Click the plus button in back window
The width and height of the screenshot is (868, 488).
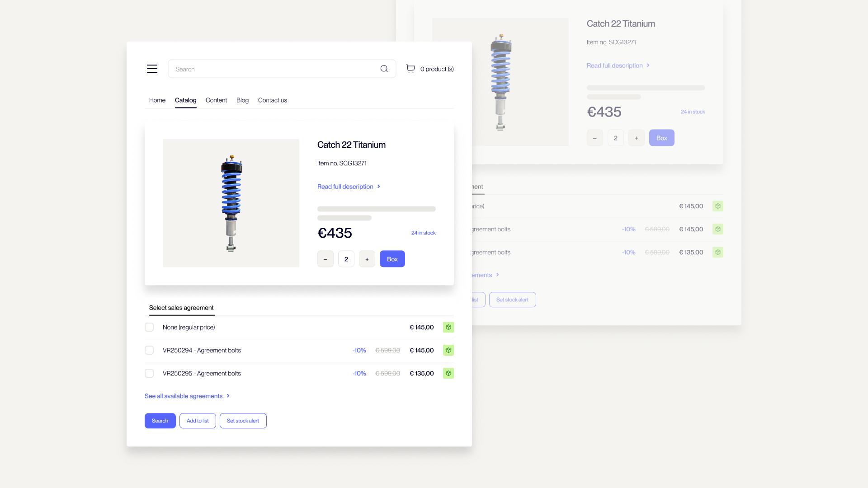pyautogui.click(x=637, y=138)
